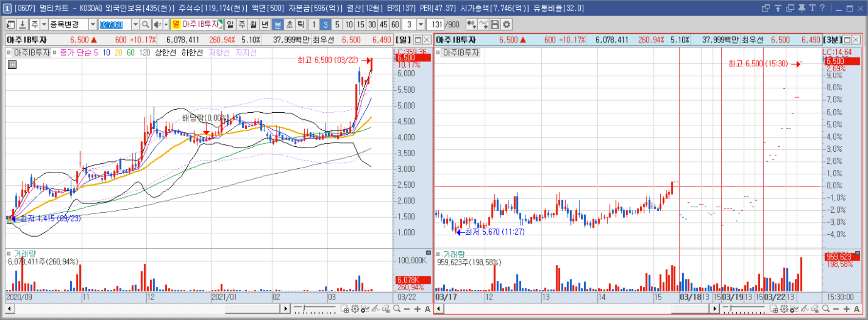868x320 pixels.
Task: Open the 주 market type dropdown
Action: [x=44, y=24]
